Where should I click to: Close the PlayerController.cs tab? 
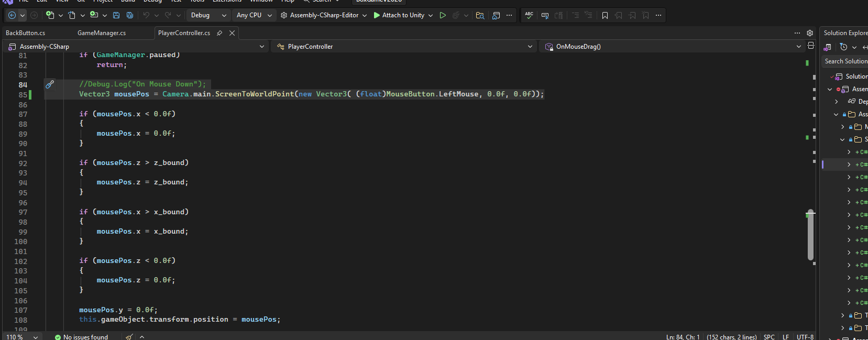pyautogui.click(x=232, y=32)
